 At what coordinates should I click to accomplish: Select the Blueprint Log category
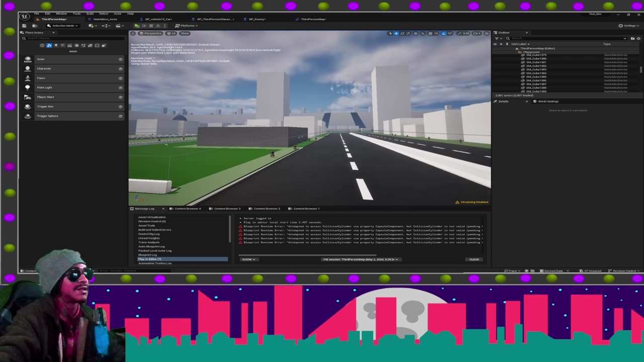coord(147,255)
